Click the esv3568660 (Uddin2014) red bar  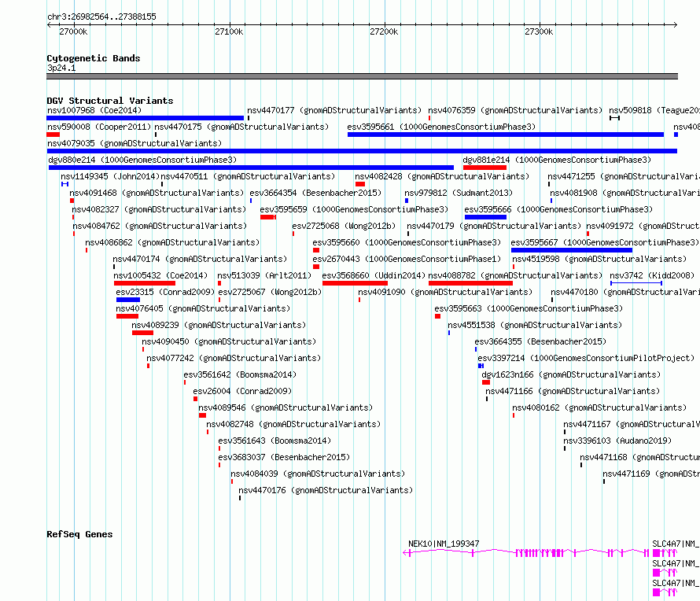355,283
